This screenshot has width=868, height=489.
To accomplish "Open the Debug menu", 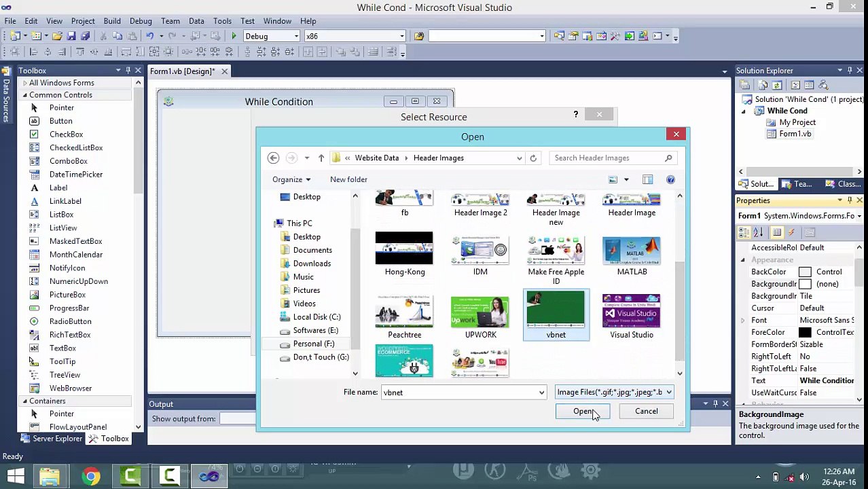I will pyautogui.click(x=141, y=21).
